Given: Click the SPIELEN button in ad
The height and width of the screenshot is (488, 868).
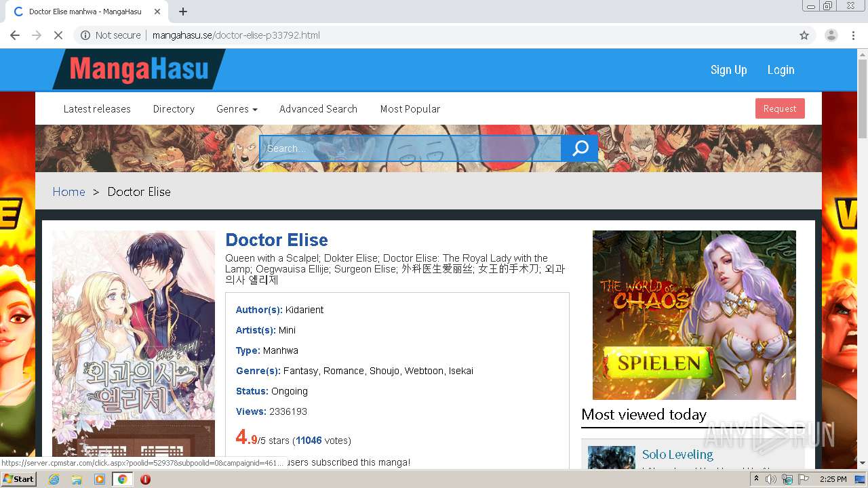Looking at the screenshot, I should point(658,363).
